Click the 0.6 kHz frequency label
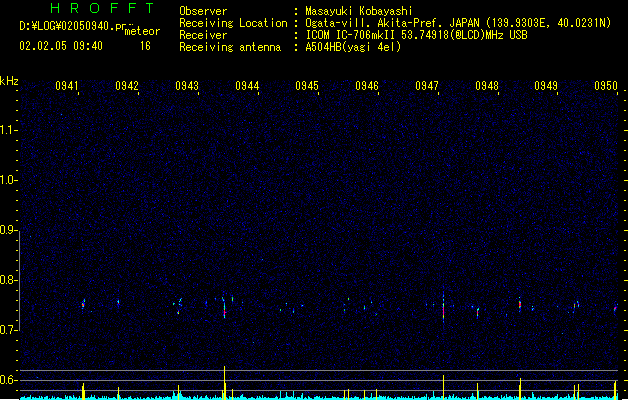629x400 pixels. coord(7,380)
